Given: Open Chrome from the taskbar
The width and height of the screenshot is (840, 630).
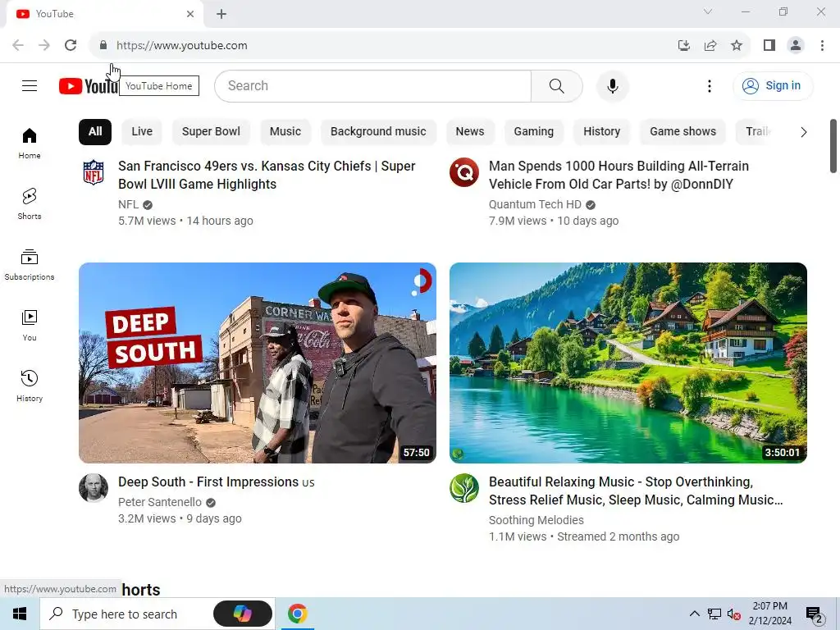Looking at the screenshot, I should coord(297,614).
